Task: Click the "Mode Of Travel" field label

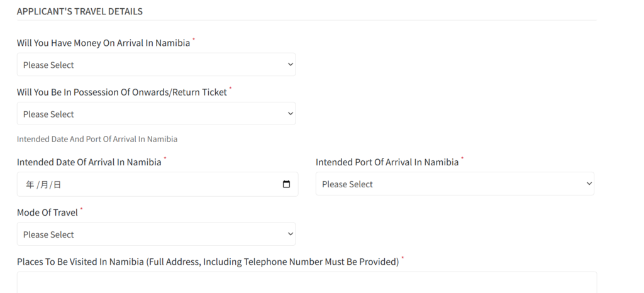Action: pos(47,213)
